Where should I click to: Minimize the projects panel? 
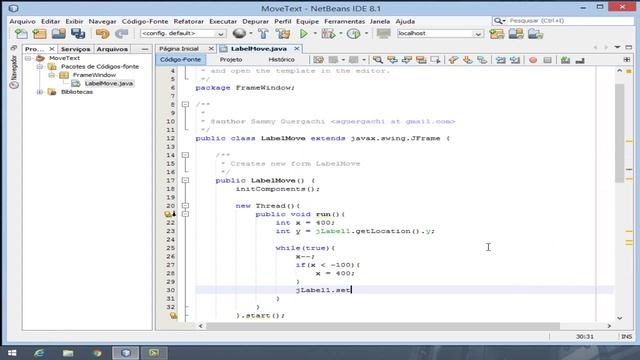(x=145, y=49)
